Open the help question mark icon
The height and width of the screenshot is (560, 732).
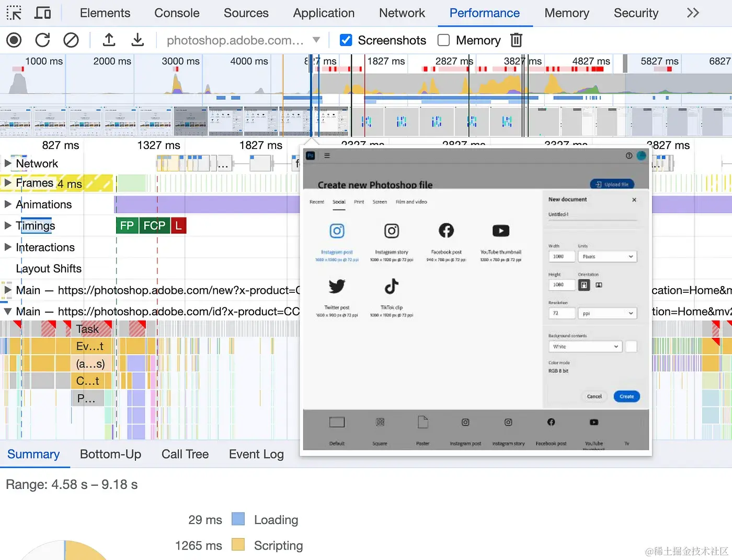[x=629, y=156]
